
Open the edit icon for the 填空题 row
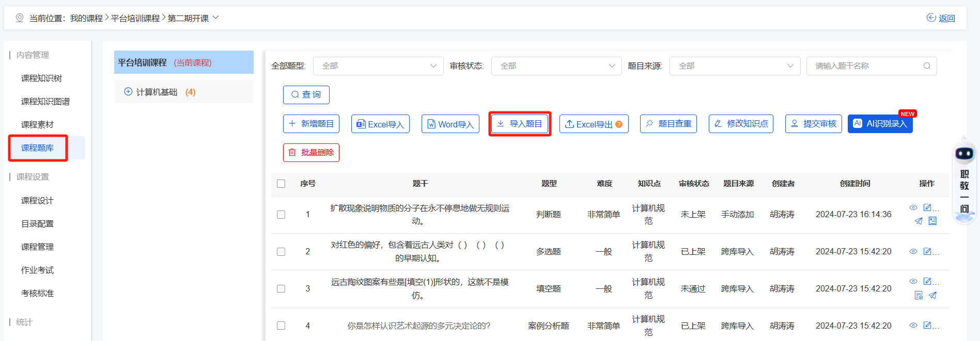click(x=927, y=281)
